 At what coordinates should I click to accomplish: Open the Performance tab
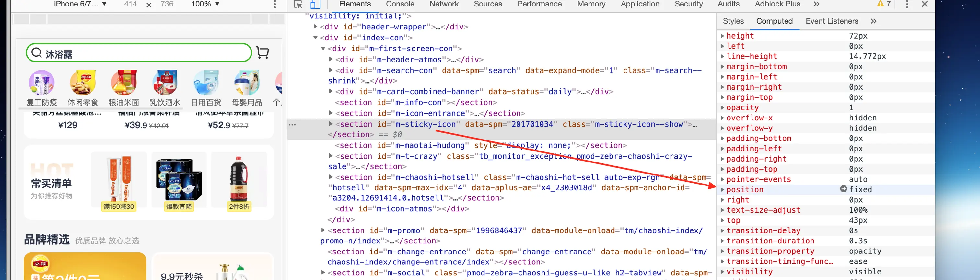point(540,4)
